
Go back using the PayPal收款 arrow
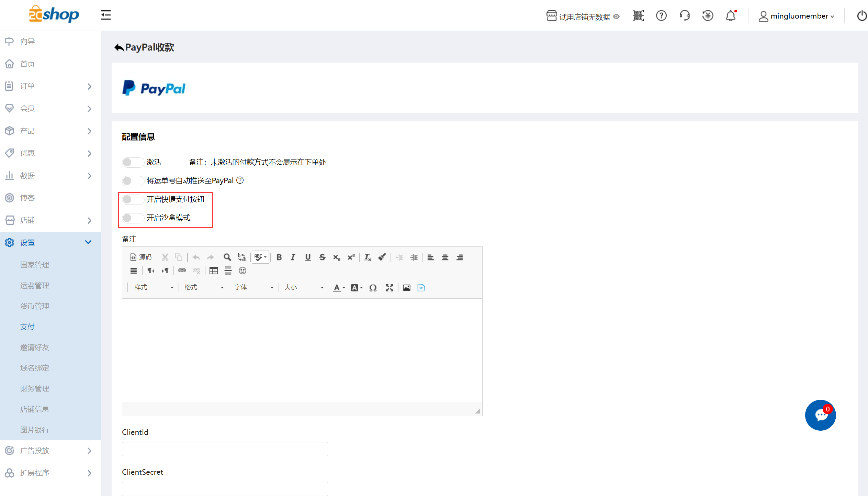(119, 47)
